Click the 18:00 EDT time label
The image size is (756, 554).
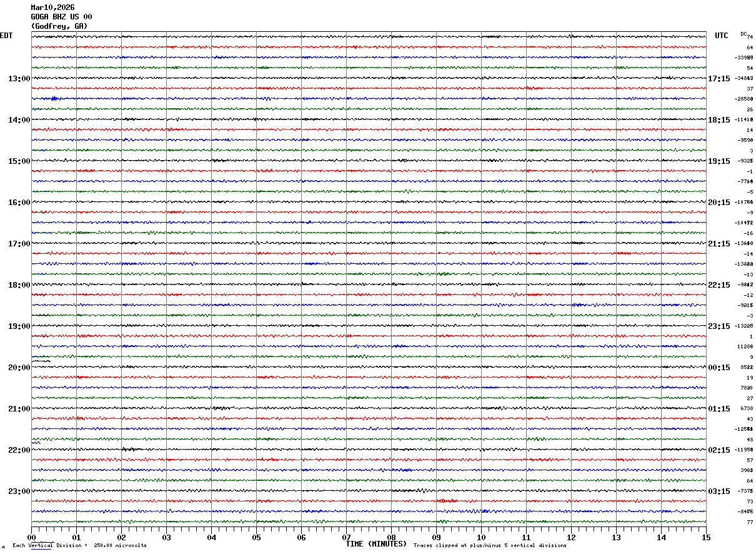coord(19,285)
